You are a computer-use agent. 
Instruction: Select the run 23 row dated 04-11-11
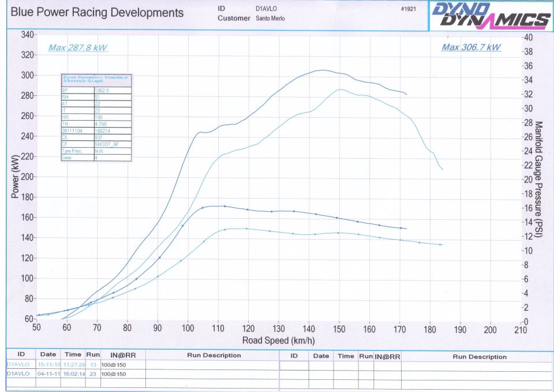pyautogui.click(x=75, y=374)
